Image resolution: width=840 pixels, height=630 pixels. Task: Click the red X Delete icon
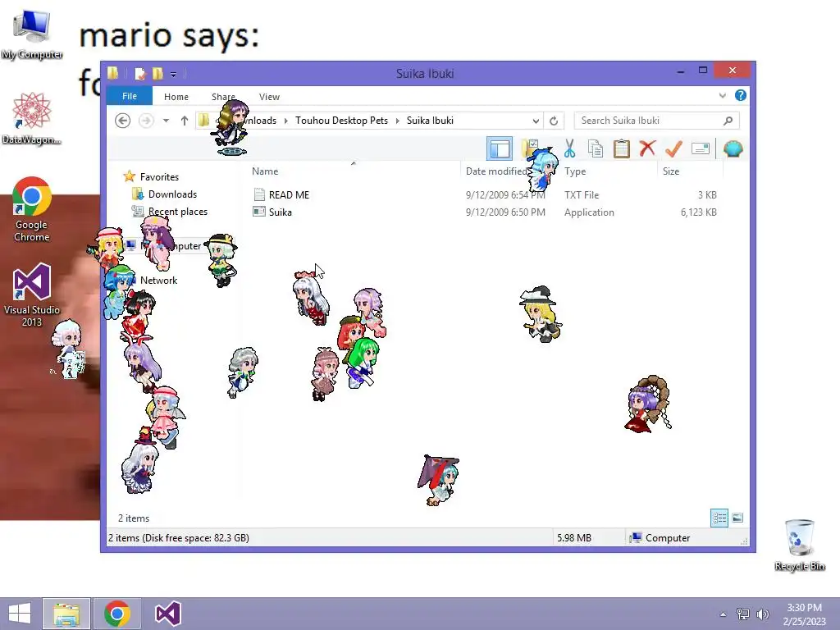647,148
